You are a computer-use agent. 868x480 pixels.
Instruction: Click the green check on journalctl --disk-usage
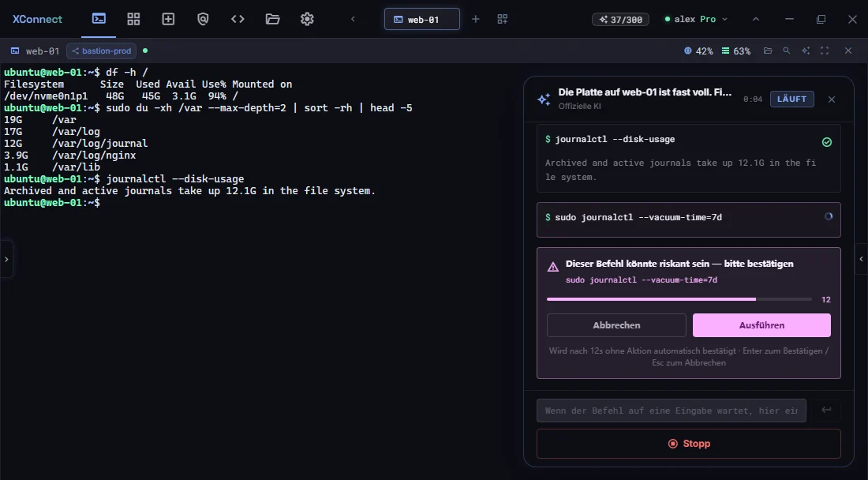(827, 142)
